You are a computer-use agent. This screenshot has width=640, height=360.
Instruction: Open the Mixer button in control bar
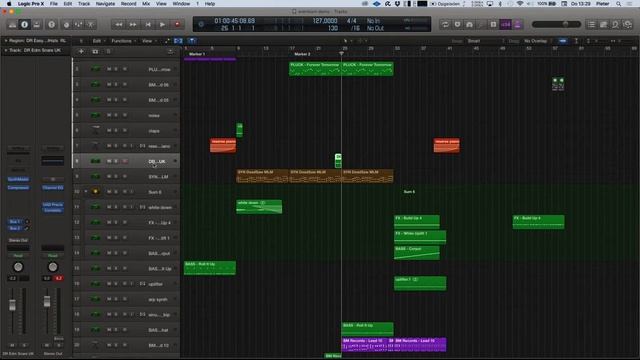click(x=78, y=24)
